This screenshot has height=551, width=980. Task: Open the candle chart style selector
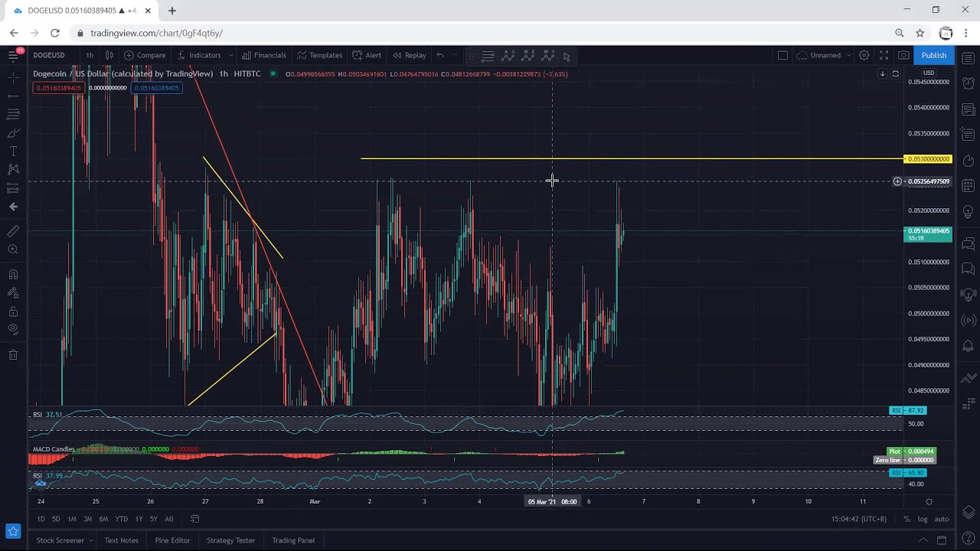(x=109, y=55)
